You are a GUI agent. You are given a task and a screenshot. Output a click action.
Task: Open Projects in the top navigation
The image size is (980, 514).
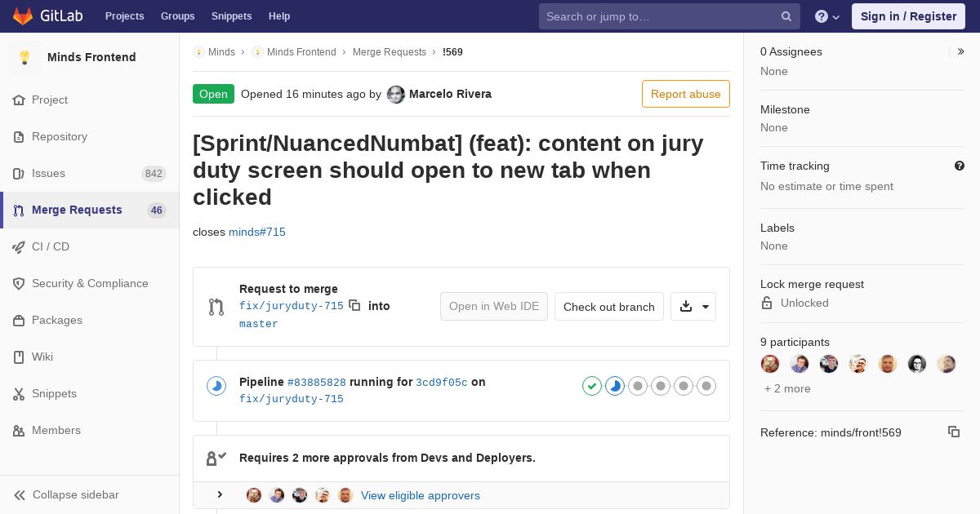click(125, 16)
